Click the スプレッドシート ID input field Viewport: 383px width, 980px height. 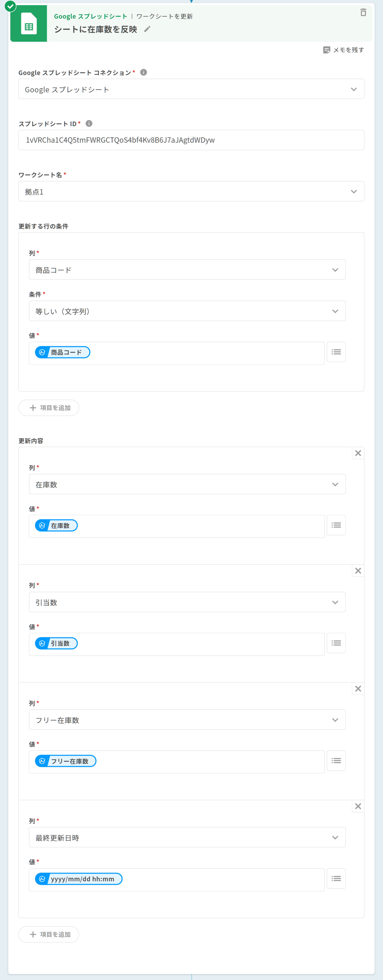[x=191, y=140]
